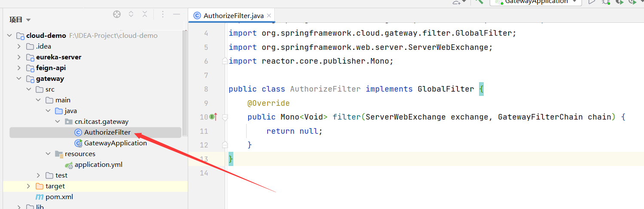Collapse the cn.itcast.gateway package chevron
Image resolution: width=644 pixels, height=209 pixels.
pyautogui.click(x=57, y=122)
